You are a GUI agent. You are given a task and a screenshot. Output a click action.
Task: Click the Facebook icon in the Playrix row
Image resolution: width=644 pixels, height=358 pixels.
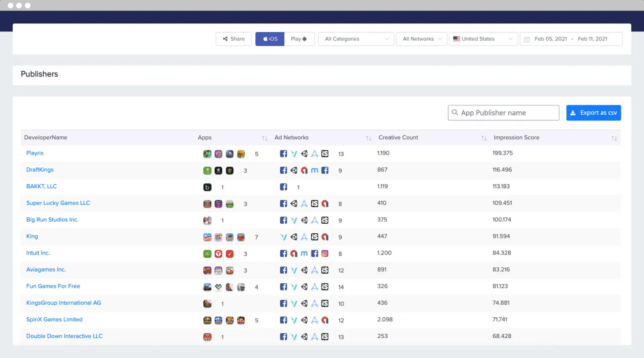pos(283,154)
